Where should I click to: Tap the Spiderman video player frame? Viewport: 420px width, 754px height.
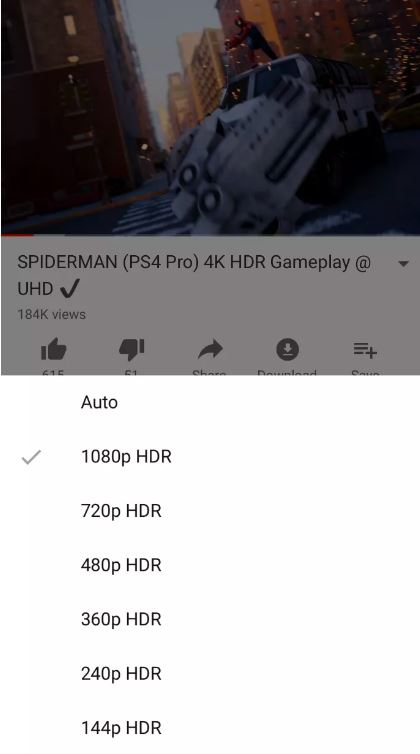click(x=210, y=117)
